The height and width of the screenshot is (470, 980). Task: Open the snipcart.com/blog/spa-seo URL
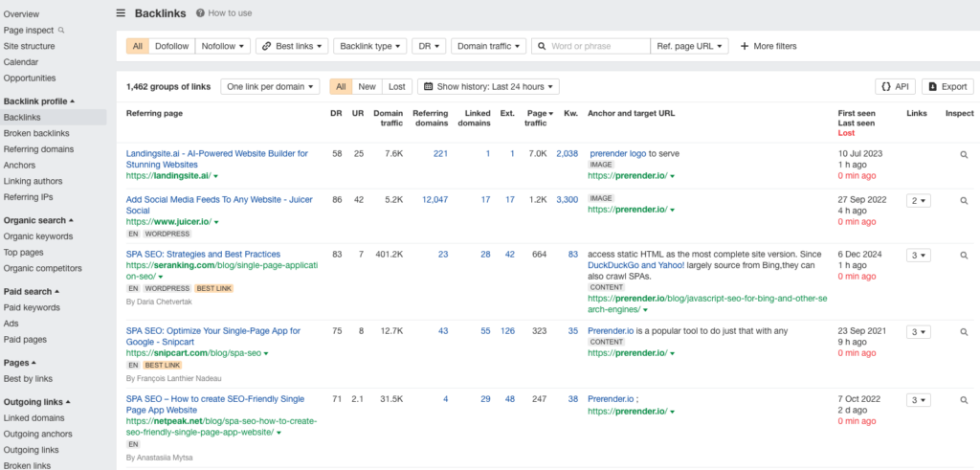coord(193,353)
